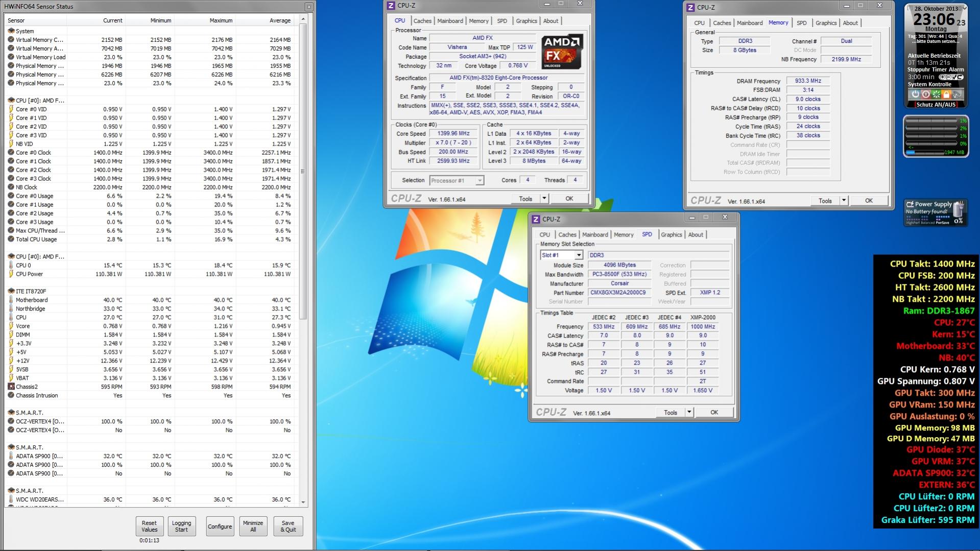Screen dimensions: 980x551
Task: Switch to Caches tab in CPU-Z CPU window
Action: 422,21
